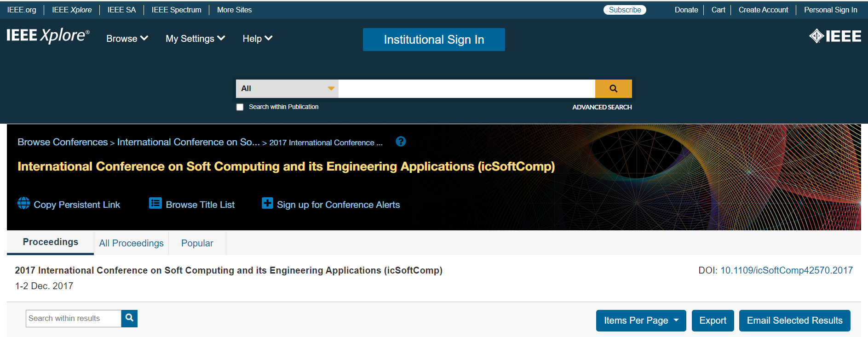Click the search within results magnifier

pyautogui.click(x=129, y=318)
